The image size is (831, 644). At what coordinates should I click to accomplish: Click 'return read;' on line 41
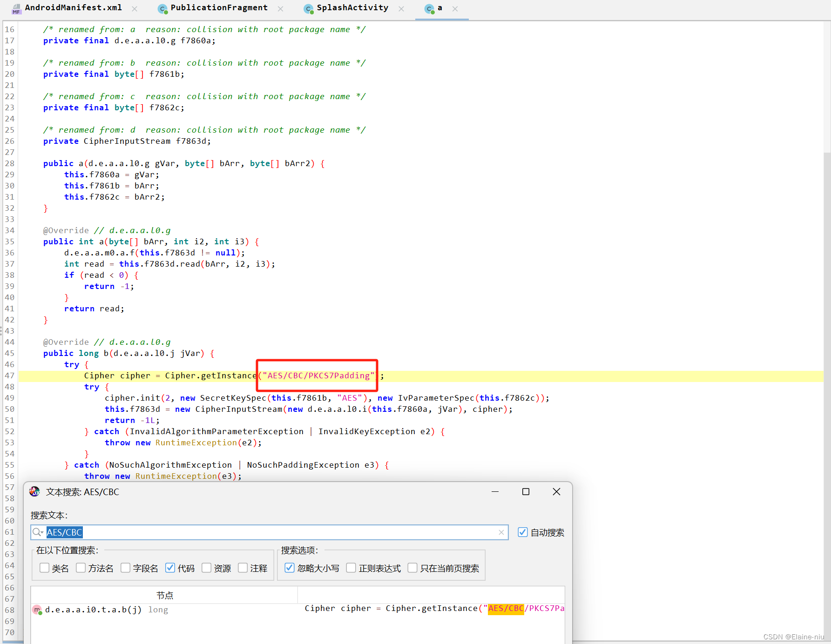[95, 309]
